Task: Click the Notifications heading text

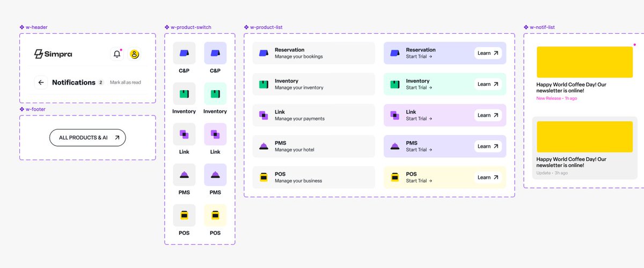Action: (x=74, y=82)
